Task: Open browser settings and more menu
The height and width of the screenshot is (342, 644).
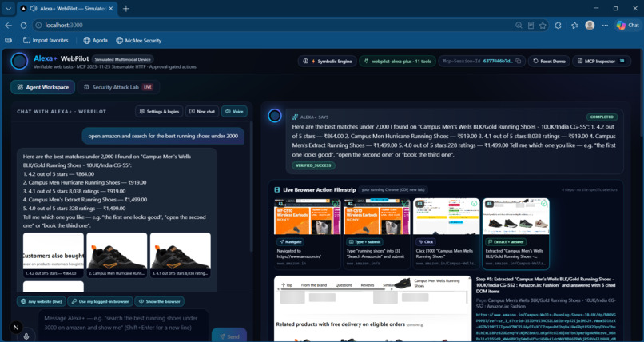Action: [x=606, y=26]
